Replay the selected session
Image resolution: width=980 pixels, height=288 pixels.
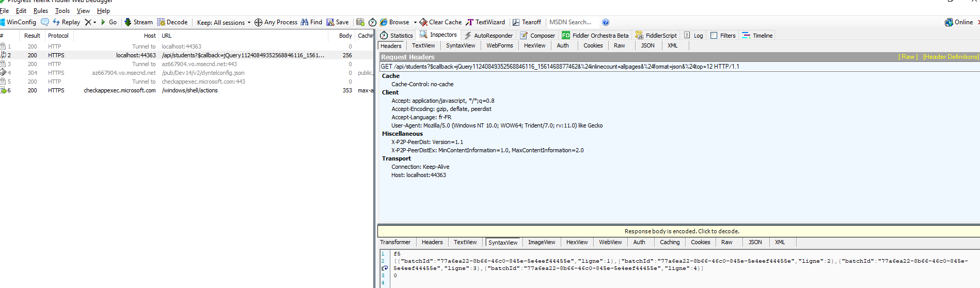click(66, 22)
